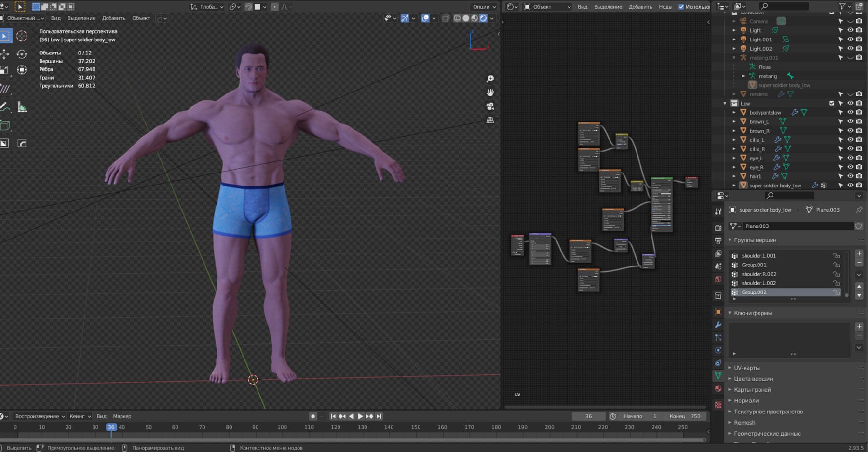Image resolution: width=868 pixels, height=452 pixels.
Task: Click the Конец 250 frame slider
Action: 685,416
